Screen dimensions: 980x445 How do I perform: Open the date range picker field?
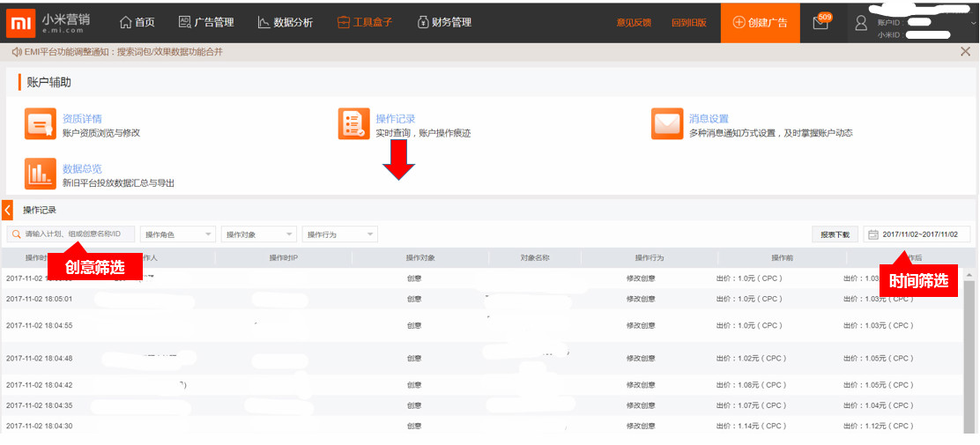(917, 234)
